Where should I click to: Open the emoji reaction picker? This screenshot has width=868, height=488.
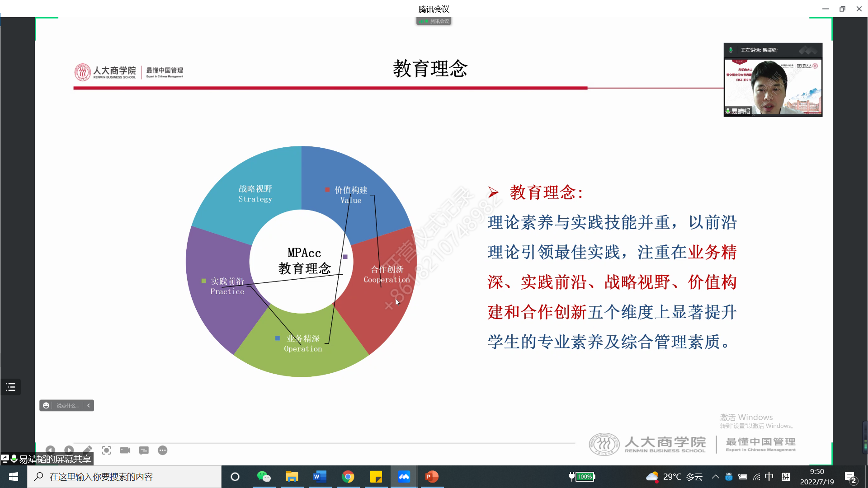[46, 405]
